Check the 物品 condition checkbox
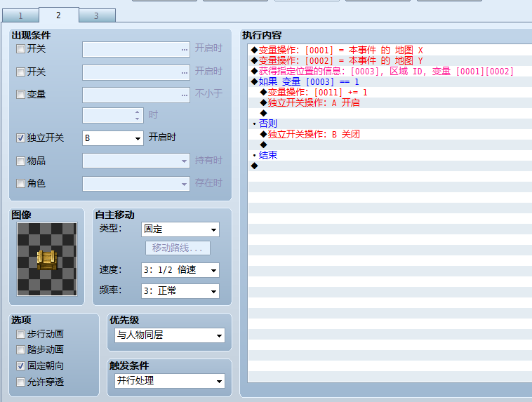The image size is (532, 402). 20,161
